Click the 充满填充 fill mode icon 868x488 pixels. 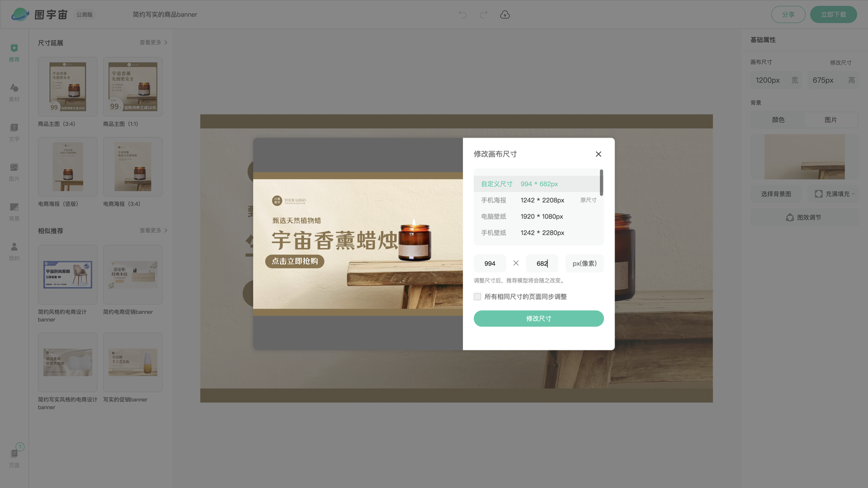[818, 194]
